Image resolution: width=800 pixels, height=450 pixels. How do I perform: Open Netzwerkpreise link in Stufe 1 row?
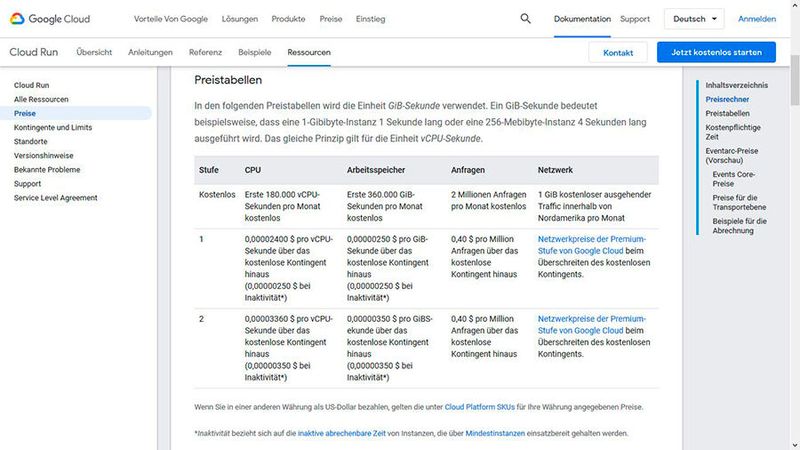pyautogui.click(x=591, y=245)
